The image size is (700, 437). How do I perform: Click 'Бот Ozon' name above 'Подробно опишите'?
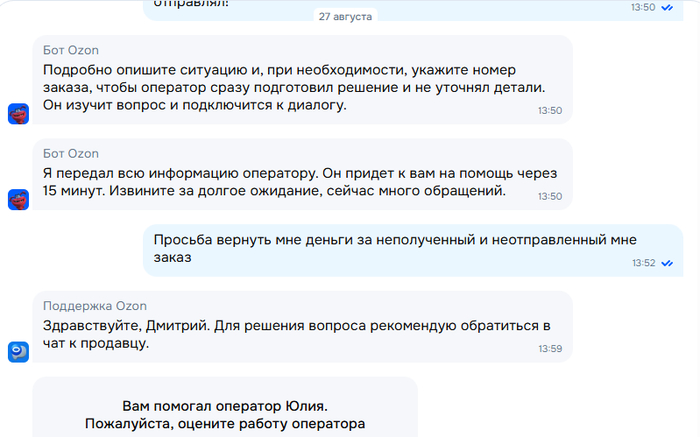click(x=71, y=50)
